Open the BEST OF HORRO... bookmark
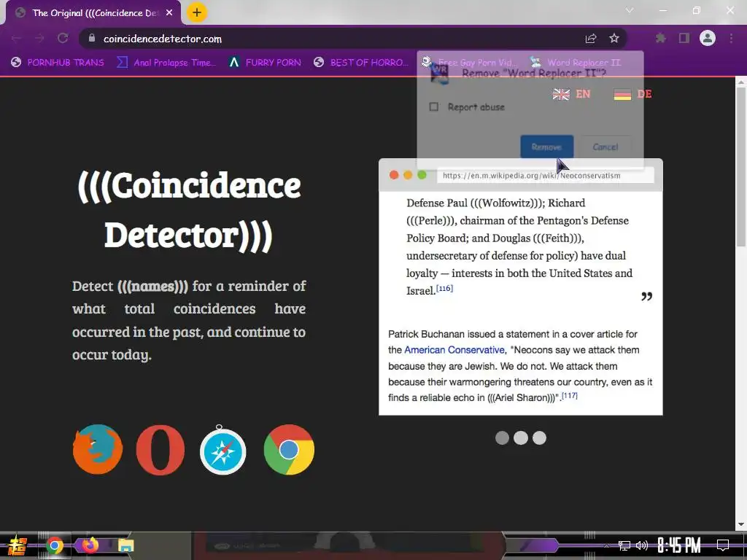 pos(361,63)
